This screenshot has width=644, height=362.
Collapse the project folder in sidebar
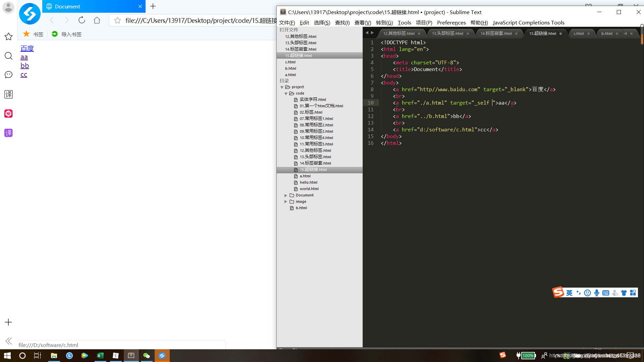[282, 87]
